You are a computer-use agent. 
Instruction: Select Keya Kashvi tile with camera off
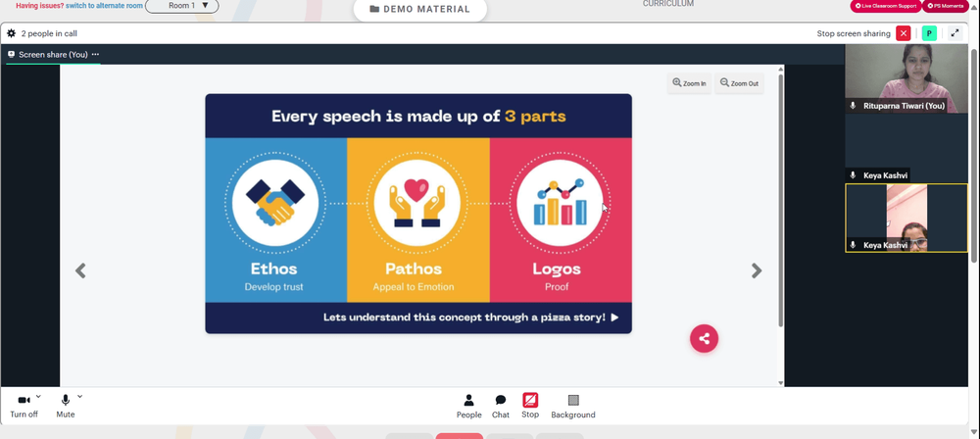(906, 148)
